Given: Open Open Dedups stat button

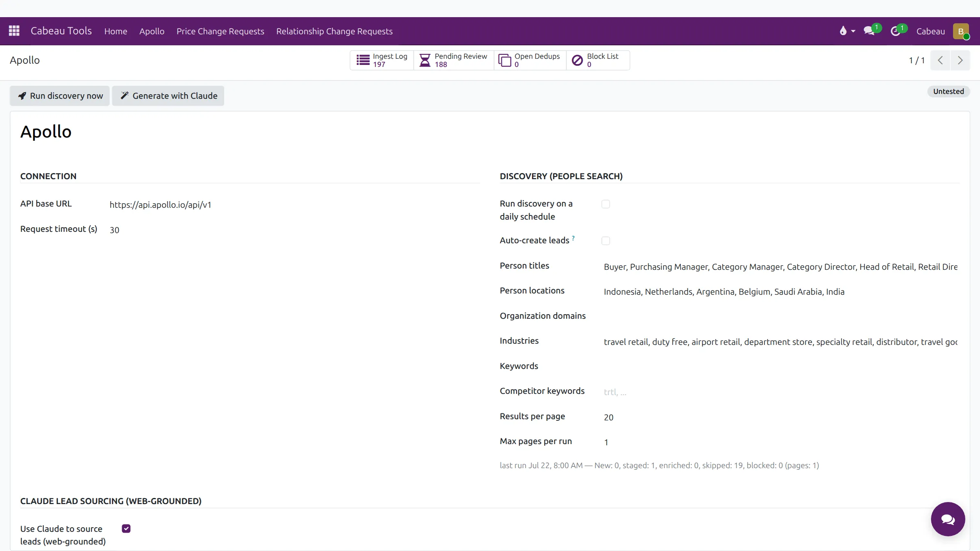Looking at the screenshot, I should (530, 60).
